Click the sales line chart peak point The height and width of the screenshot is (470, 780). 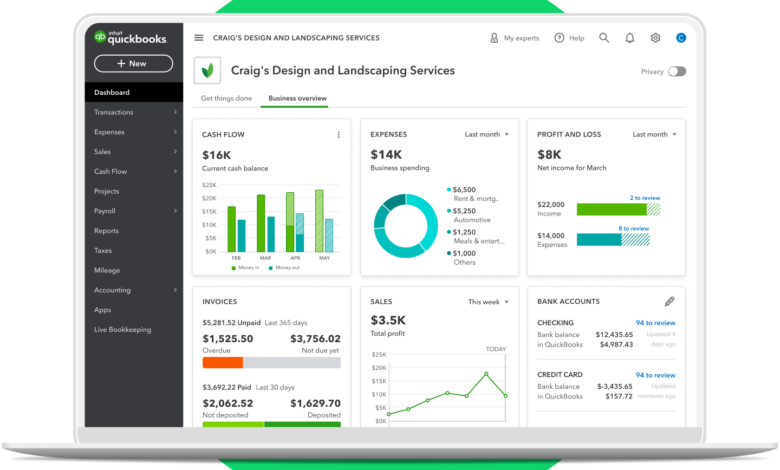click(x=486, y=374)
